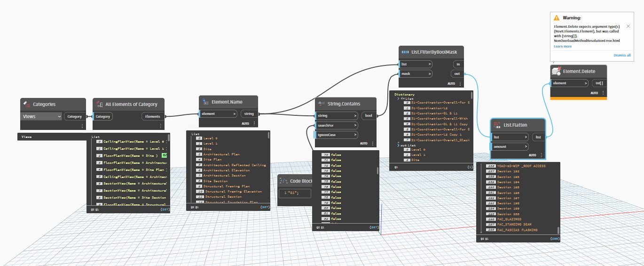The width and height of the screenshot is (644, 266).
Task: Click the Categories node icon
Action: point(26,104)
